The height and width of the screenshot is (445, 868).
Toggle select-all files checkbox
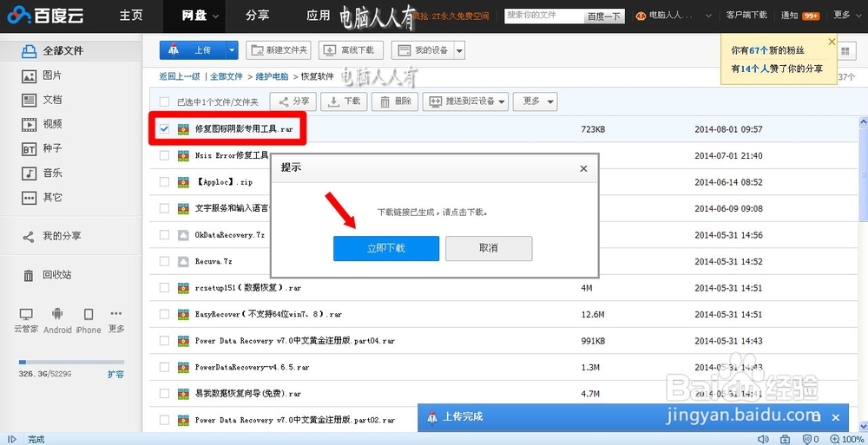tap(164, 101)
